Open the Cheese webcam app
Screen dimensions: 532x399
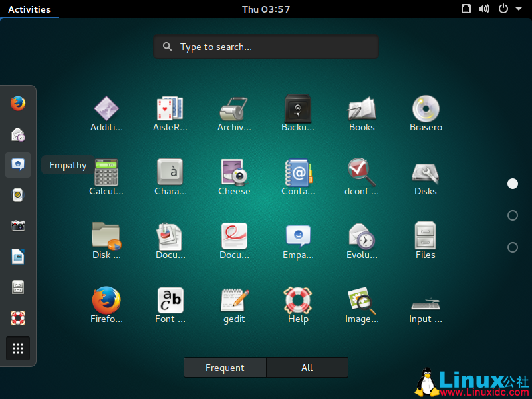coord(234,172)
